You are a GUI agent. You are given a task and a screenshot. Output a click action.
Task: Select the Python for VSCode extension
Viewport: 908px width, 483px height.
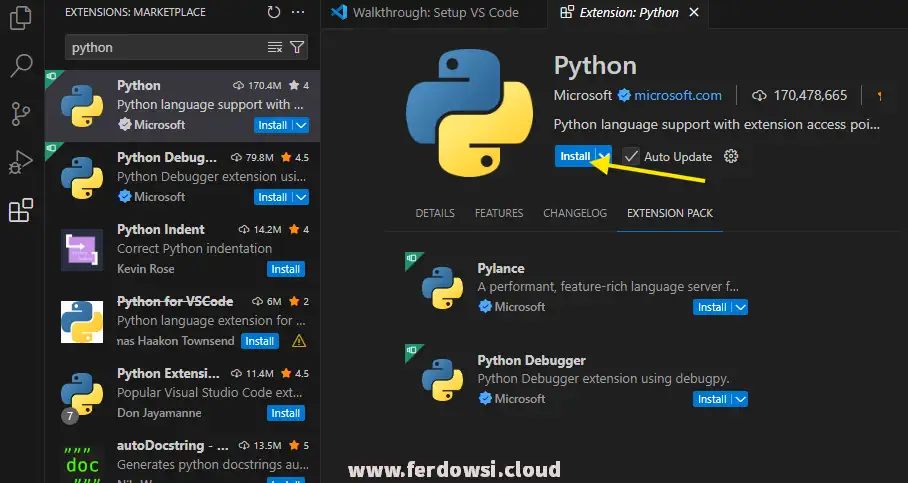182,322
